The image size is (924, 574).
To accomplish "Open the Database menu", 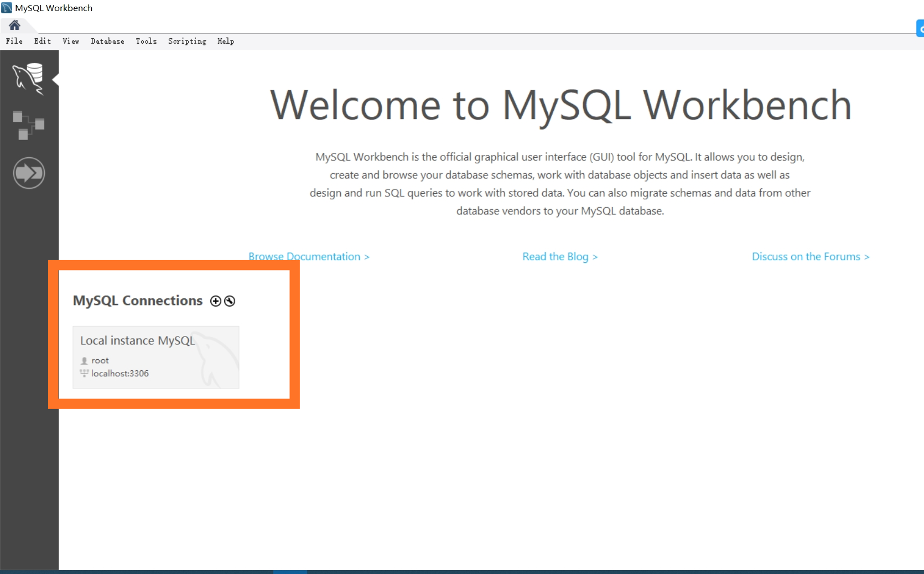I will pos(107,41).
